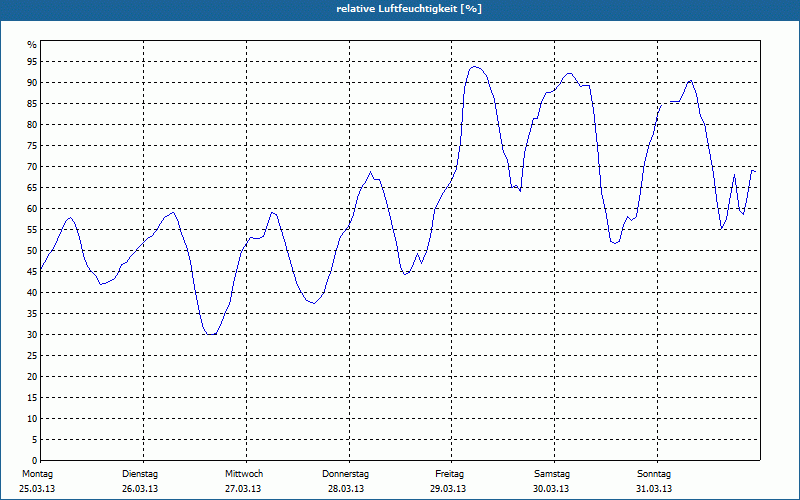Viewport: 800px width, 500px height.
Task: Select the date '29.03.13'
Action: click(x=448, y=489)
